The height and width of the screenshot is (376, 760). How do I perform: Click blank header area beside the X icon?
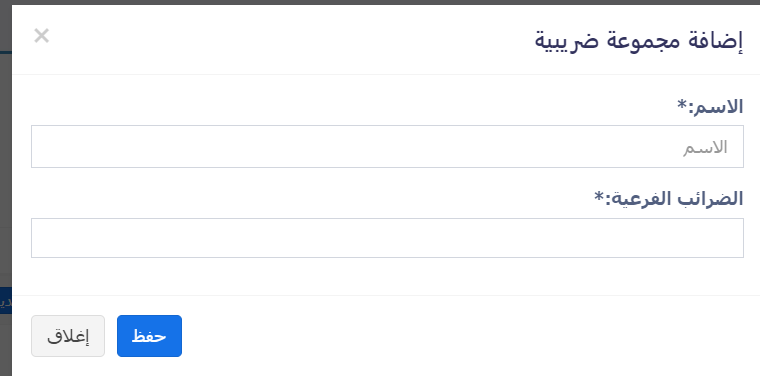(x=291, y=39)
